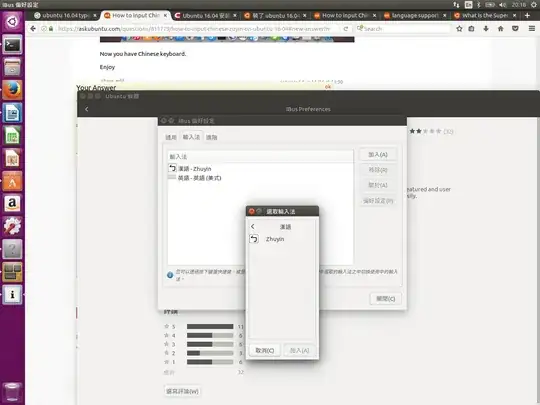The width and height of the screenshot is (540, 405).
Task: Open a new Firefox tab with plus
Action: click(527, 15)
